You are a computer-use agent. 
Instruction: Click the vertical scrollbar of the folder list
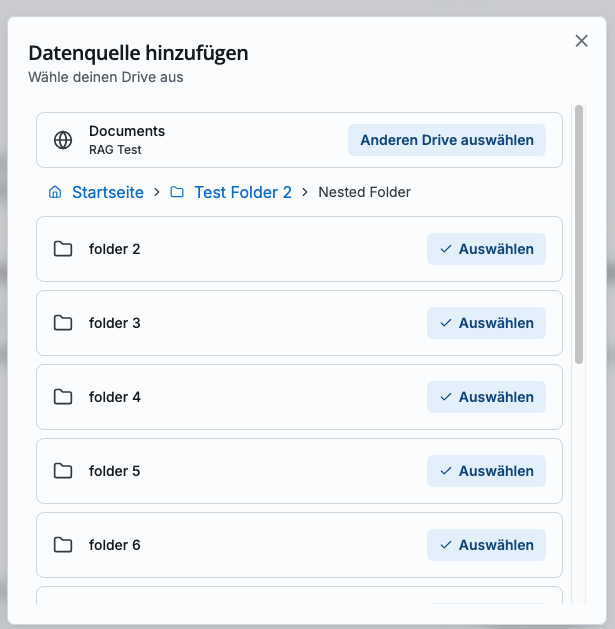tap(579, 235)
